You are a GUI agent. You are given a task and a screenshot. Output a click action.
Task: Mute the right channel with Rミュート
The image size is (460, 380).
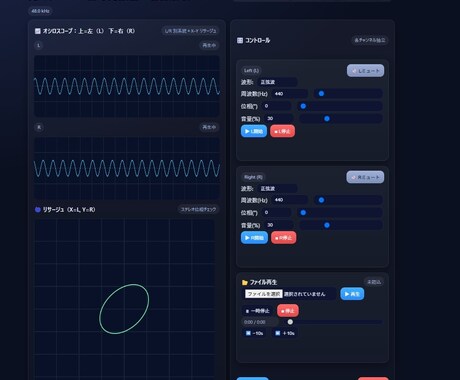coord(365,177)
